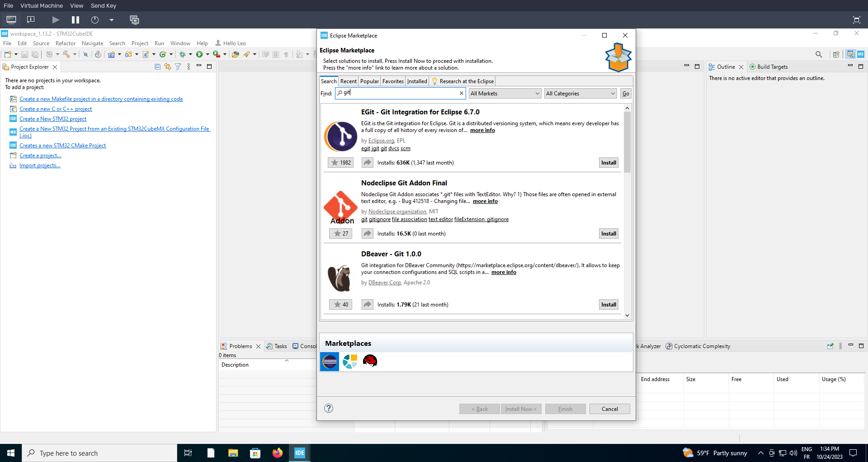Open File Explorer from the taskbar
The width and height of the screenshot is (868, 462).
point(233,453)
